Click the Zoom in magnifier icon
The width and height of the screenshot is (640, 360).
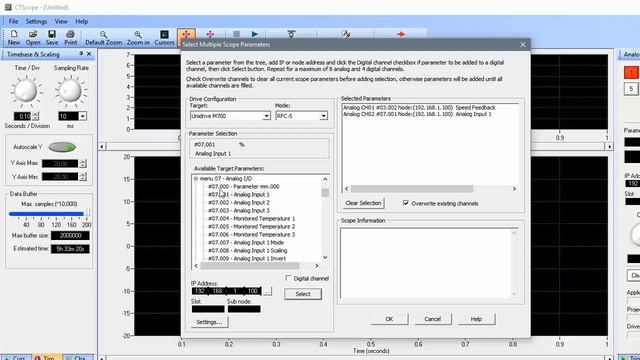tap(138, 34)
